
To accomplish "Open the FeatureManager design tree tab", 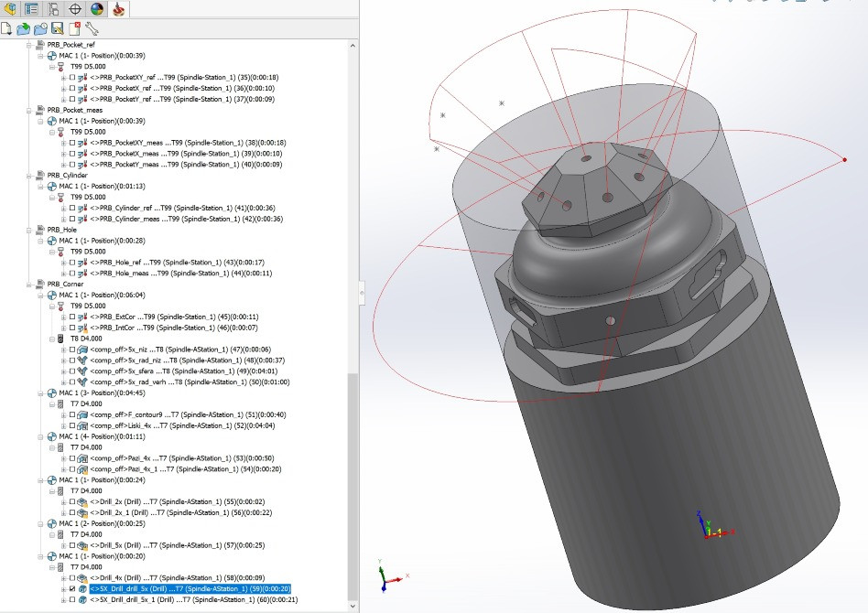I will click(10, 9).
